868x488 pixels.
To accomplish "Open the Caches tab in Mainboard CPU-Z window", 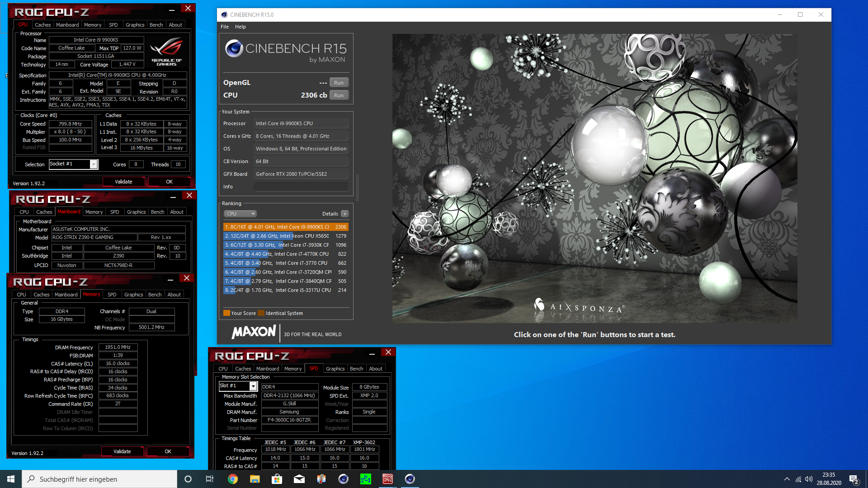I will click(44, 212).
